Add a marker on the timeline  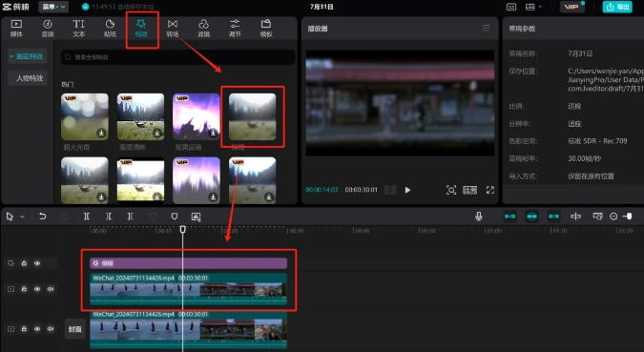click(x=175, y=217)
